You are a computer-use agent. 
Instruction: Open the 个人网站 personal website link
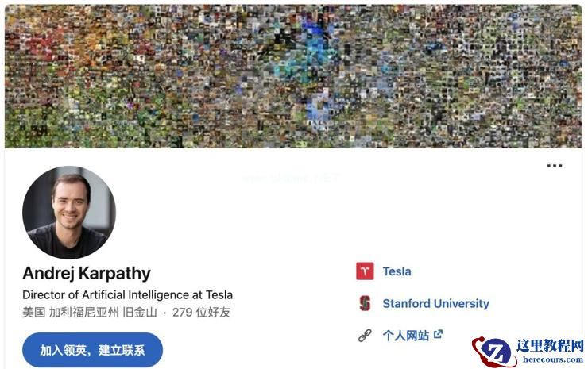406,336
